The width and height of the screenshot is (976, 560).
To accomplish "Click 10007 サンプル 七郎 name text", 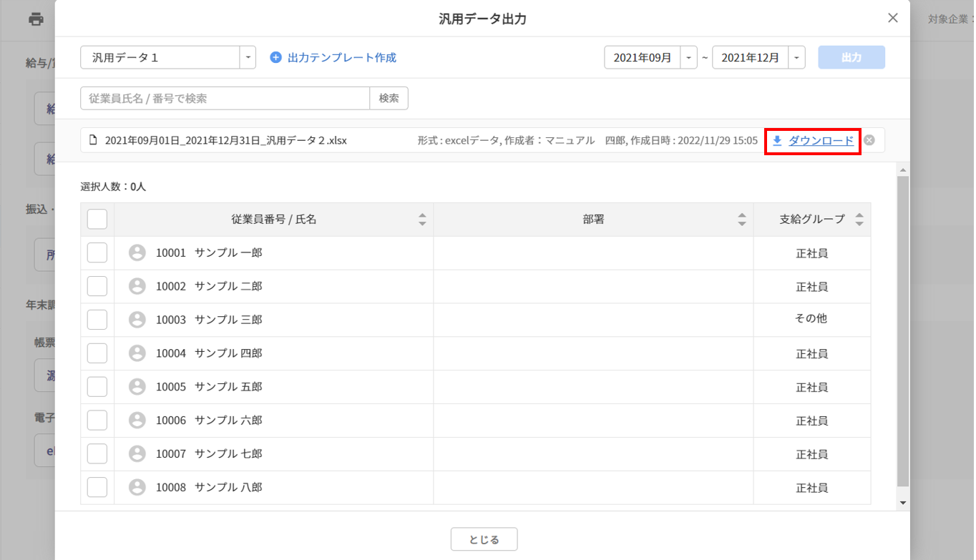I will [x=209, y=453].
